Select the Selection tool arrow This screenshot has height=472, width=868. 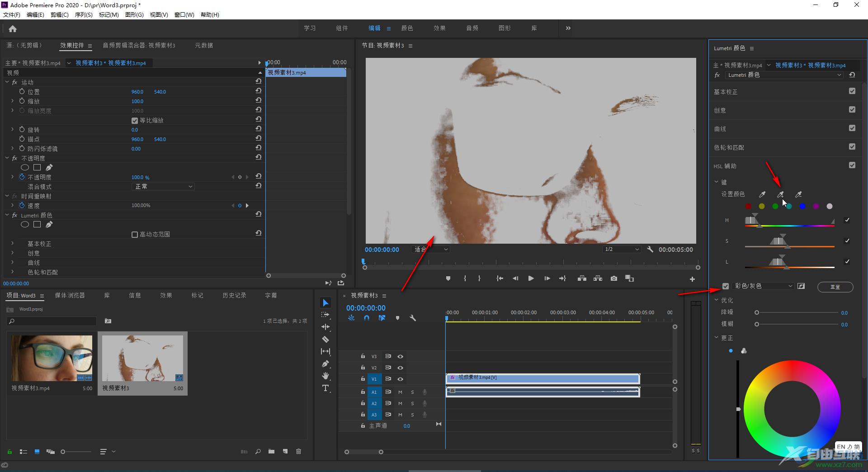[x=325, y=302]
